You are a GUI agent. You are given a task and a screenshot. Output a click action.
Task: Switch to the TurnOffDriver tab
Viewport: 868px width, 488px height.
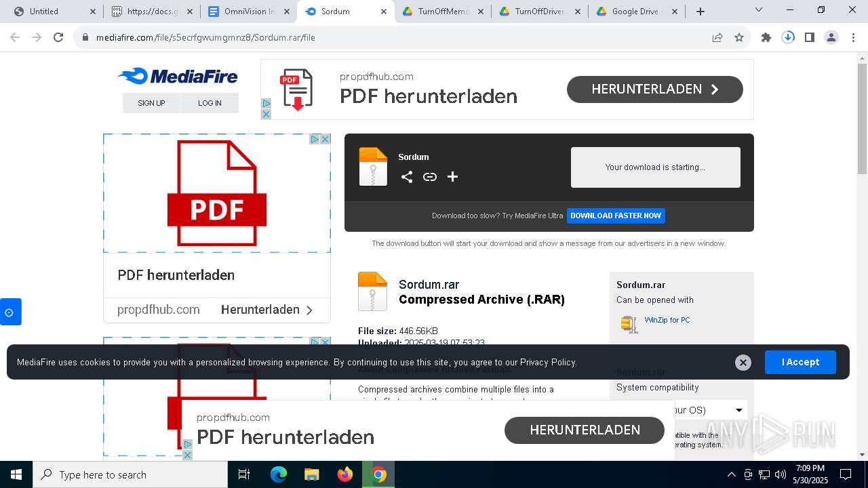(540, 12)
